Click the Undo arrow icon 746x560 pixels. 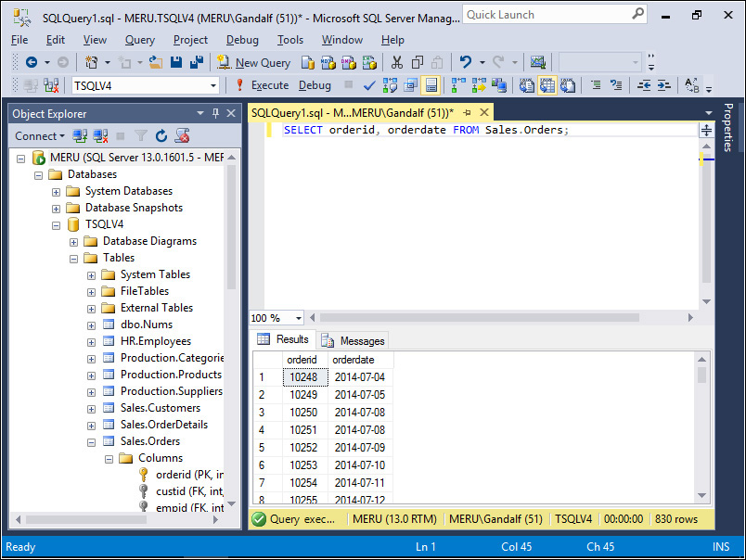click(466, 62)
